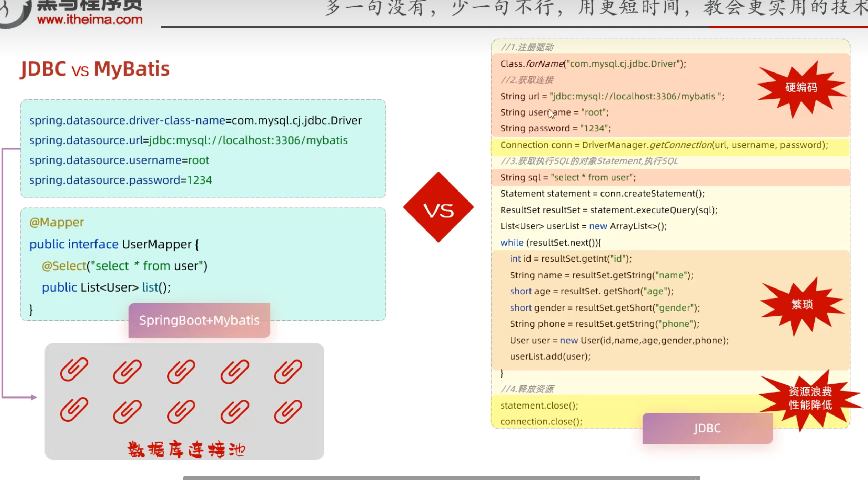The height and width of the screenshot is (480, 868).
Task: Click the String password = "1234" line
Action: pos(556,128)
